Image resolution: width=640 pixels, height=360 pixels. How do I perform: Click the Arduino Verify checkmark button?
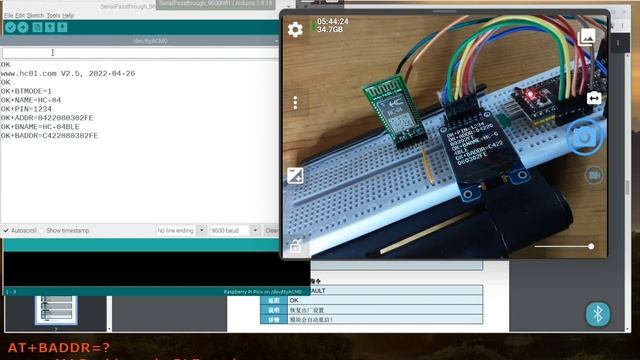pyautogui.click(x=11, y=27)
